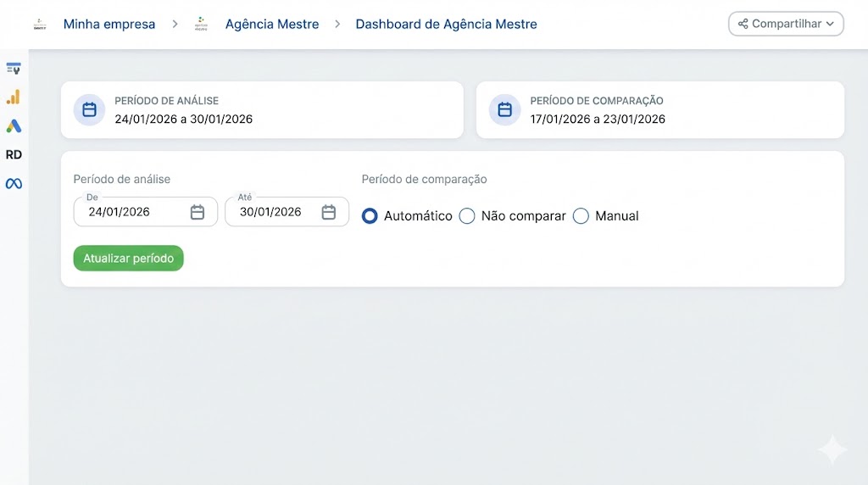
Task: Click Período de Análise calendar badge
Action: (89, 109)
